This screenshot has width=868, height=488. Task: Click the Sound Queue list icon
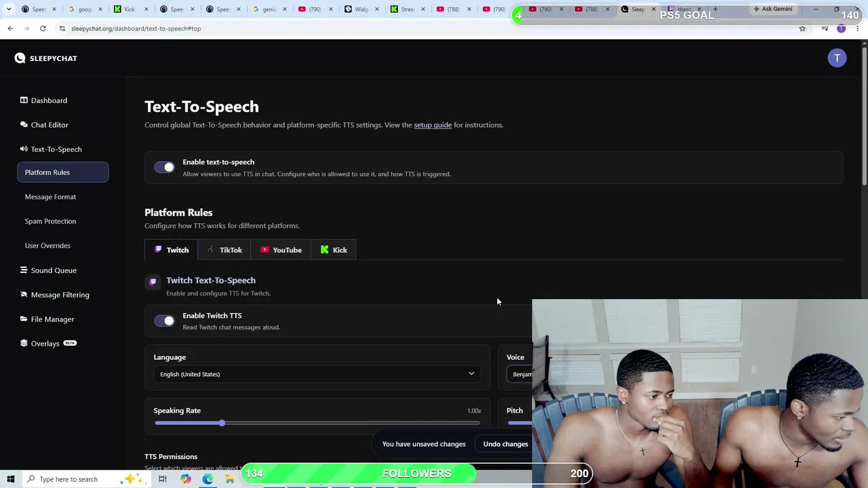tap(24, 270)
